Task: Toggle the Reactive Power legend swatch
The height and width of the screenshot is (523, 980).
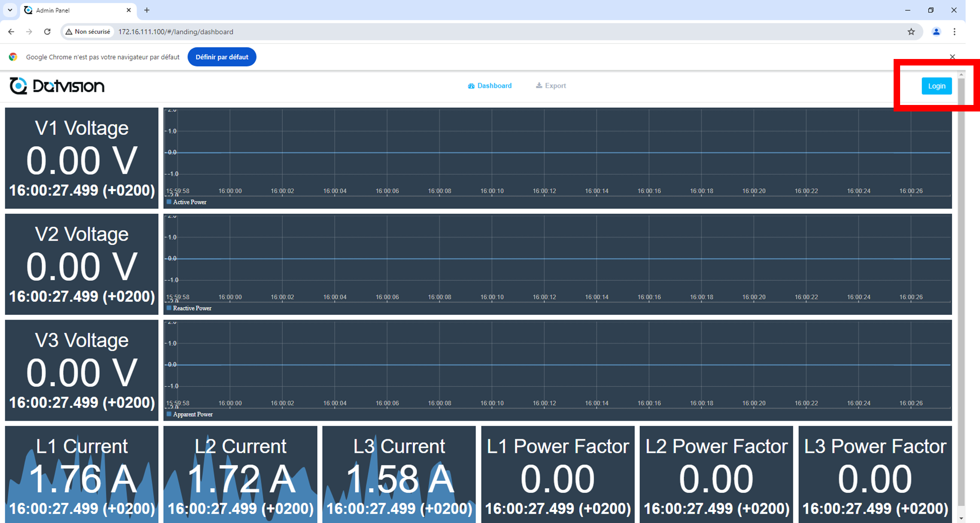Action: [x=169, y=308]
